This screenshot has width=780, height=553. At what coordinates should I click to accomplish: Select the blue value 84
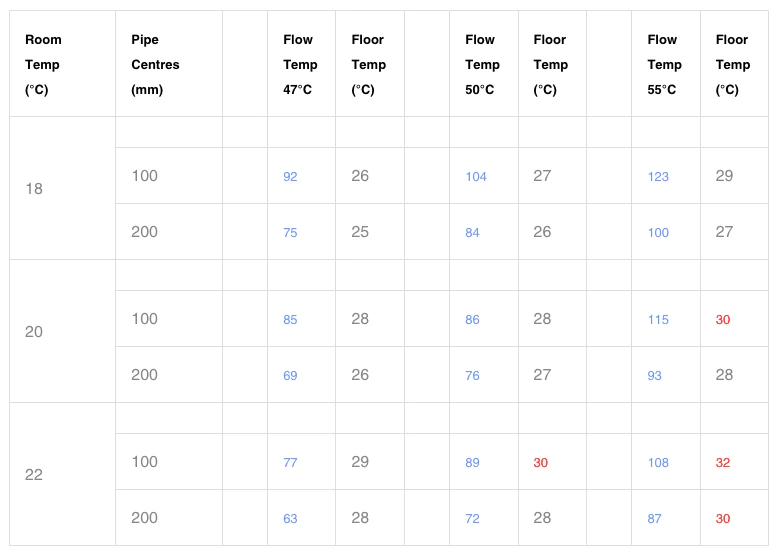tap(472, 233)
